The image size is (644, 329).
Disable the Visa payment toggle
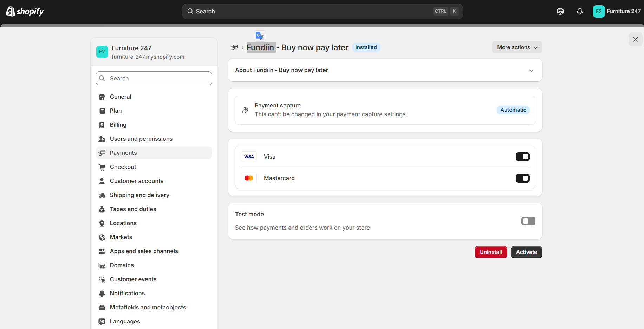[522, 157]
